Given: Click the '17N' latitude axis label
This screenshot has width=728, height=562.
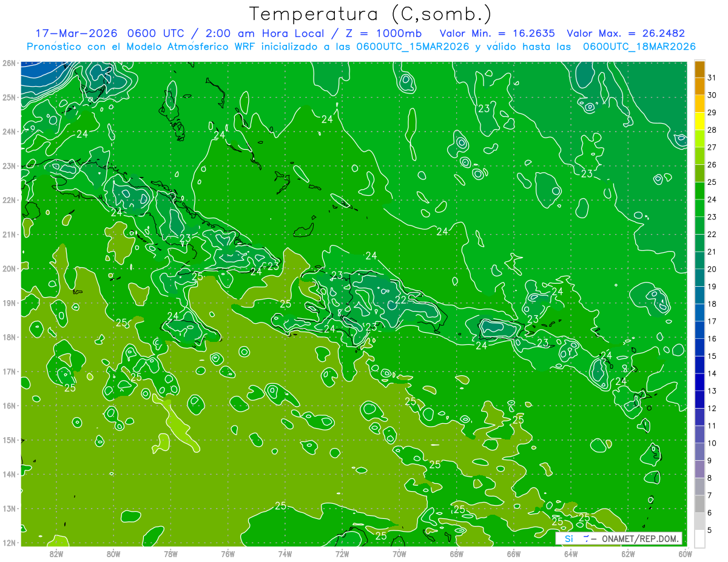Looking at the screenshot, I should click(8, 372).
